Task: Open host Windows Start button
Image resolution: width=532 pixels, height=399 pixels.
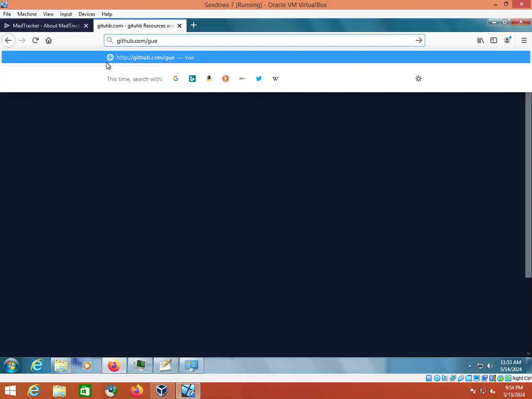Action: (10, 391)
